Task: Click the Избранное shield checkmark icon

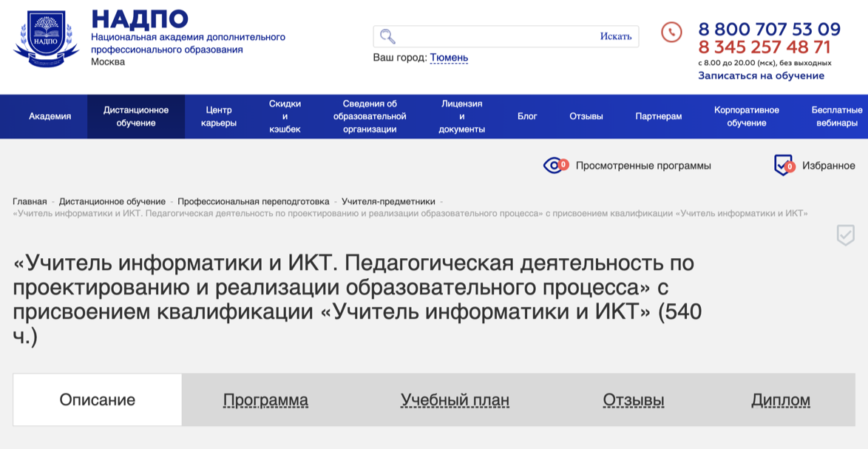Action: [x=784, y=165]
